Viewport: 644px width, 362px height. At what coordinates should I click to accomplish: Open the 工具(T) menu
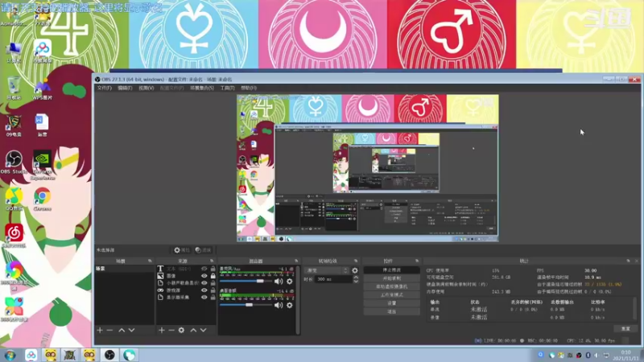(228, 88)
